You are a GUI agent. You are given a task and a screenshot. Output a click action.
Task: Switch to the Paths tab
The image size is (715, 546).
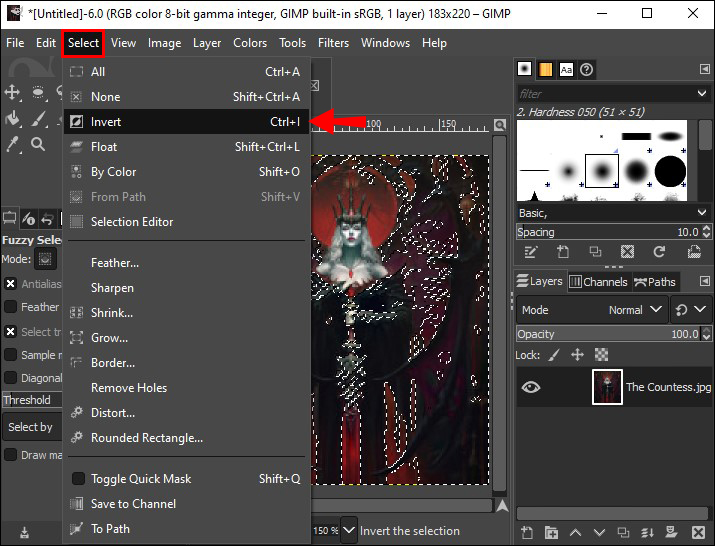tap(655, 282)
